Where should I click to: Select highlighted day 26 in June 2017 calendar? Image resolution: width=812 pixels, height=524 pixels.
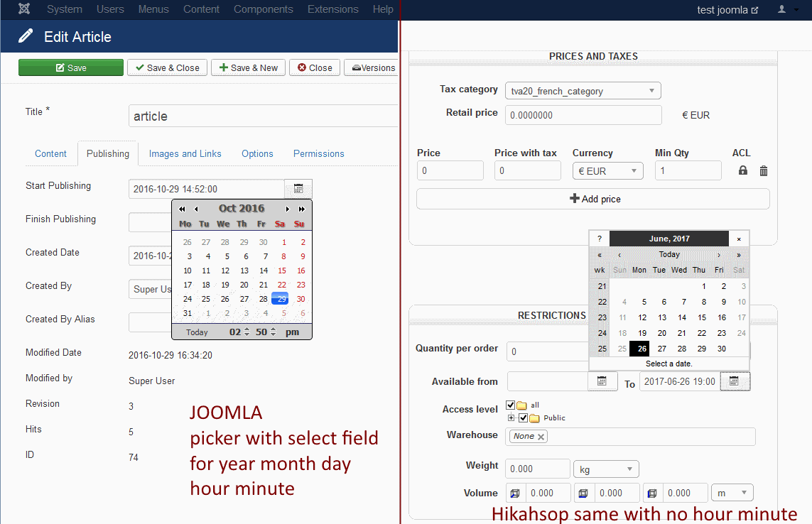pyautogui.click(x=639, y=349)
